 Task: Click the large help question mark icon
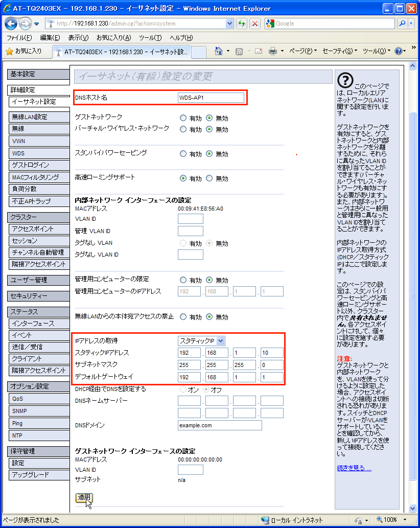click(x=345, y=80)
